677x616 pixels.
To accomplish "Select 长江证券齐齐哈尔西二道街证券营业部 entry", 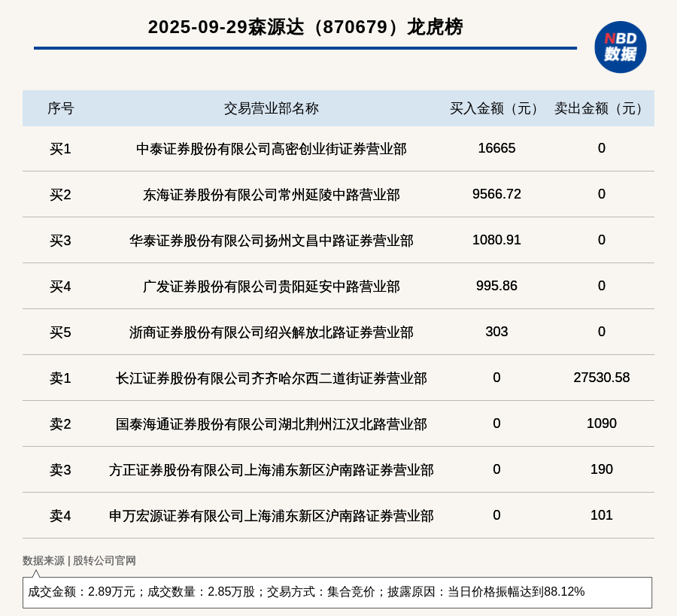I will (271, 378).
